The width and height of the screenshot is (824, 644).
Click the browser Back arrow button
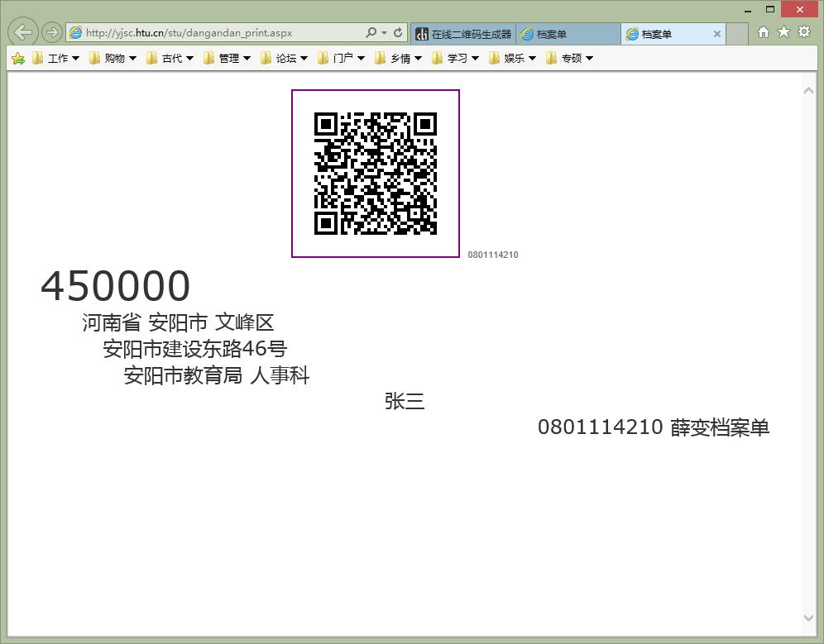[x=23, y=33]
